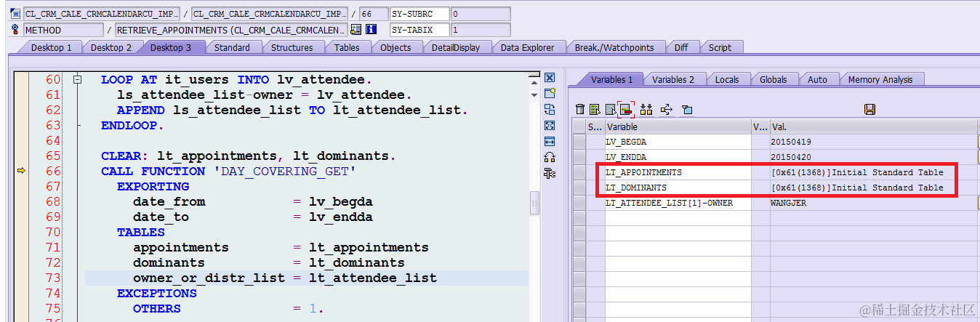This screenshot has height=322, width=980.
Task: Select the LV_BEGDA variable cell
Action: 678,142
